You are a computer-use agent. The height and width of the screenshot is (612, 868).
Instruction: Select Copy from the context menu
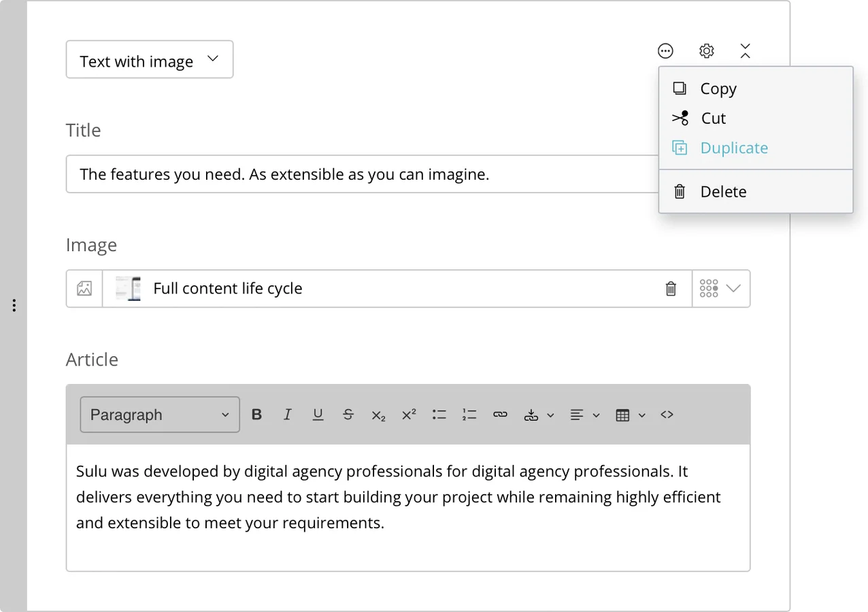pos(718,88)
